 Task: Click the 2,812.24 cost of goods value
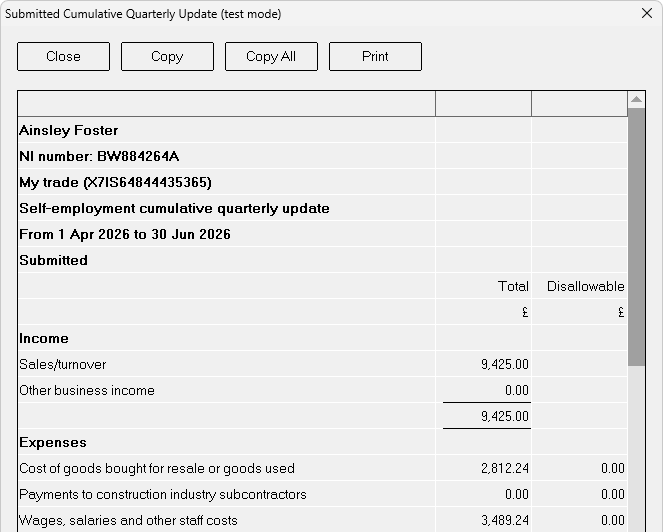tap(505, 469)
